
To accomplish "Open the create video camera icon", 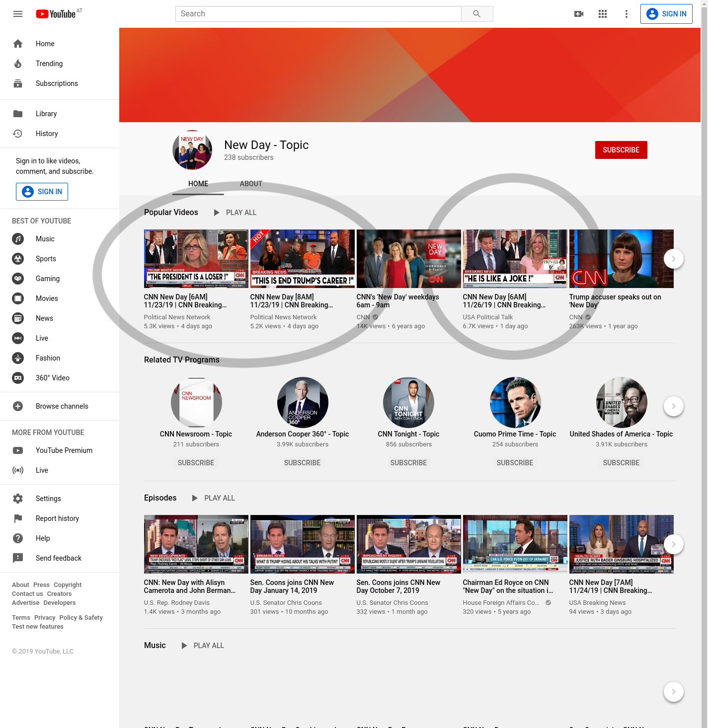I will click(x=579, y=14).
